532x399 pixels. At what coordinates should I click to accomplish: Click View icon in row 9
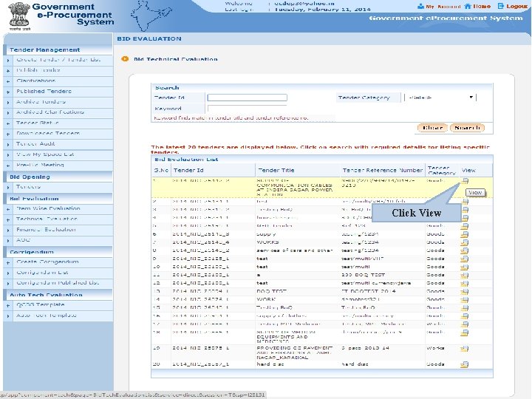pos(465,259)
